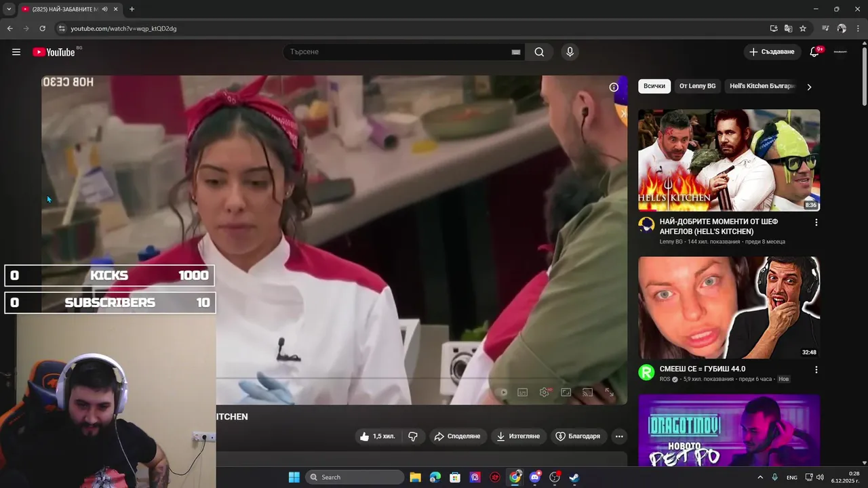Screen dimensions: 868x488
Task: Cast the video to a TV
Action: (588, 392)
